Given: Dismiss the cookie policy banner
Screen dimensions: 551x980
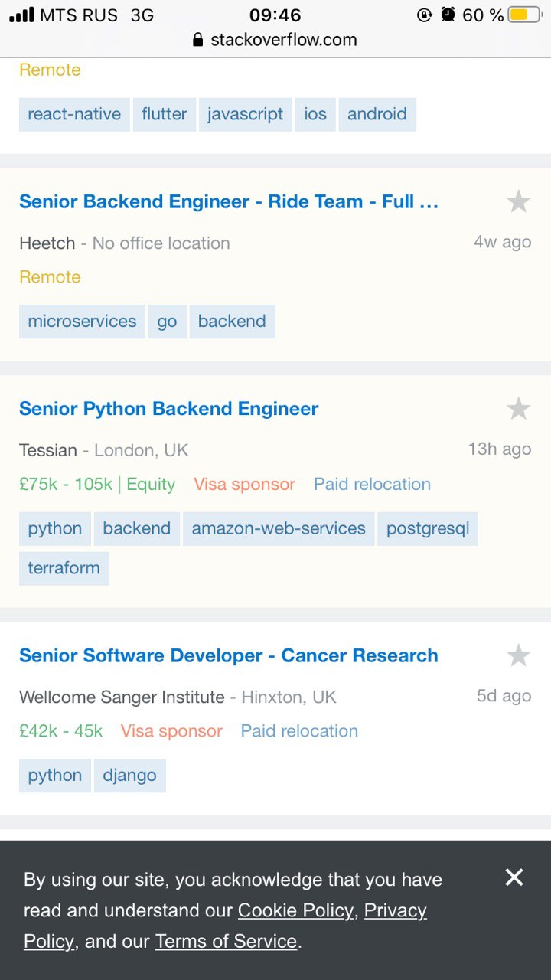Looking at the screenshot, I should point(514,877).
